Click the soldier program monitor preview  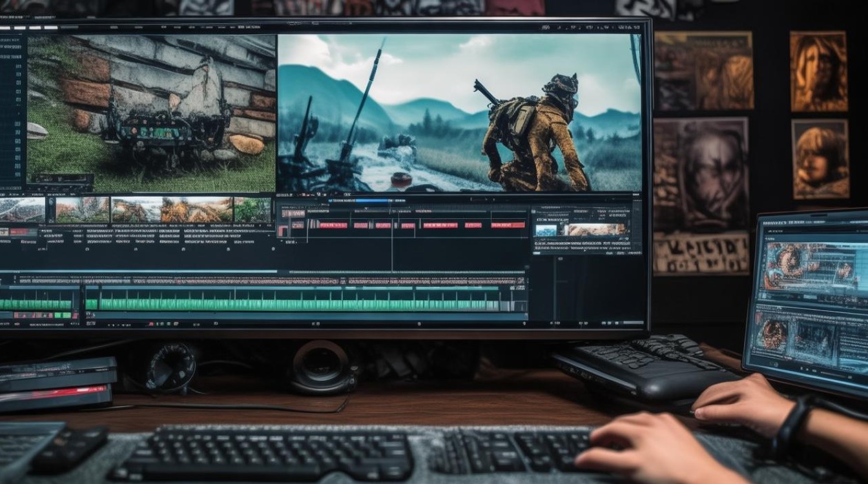tap(459, 113)
